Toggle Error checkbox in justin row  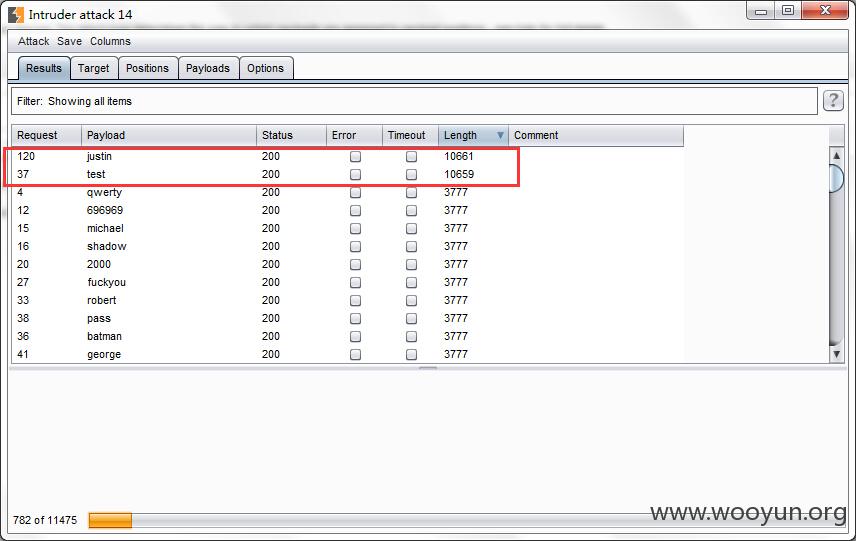coord(355,157)
